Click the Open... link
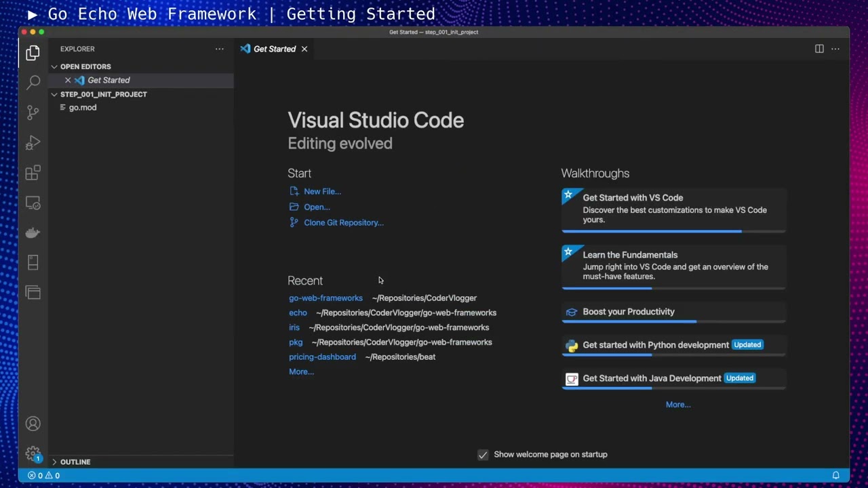 (317, 207)
